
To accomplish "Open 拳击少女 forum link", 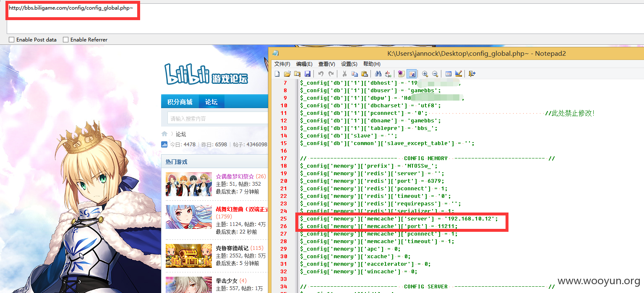I will (227, 280).
